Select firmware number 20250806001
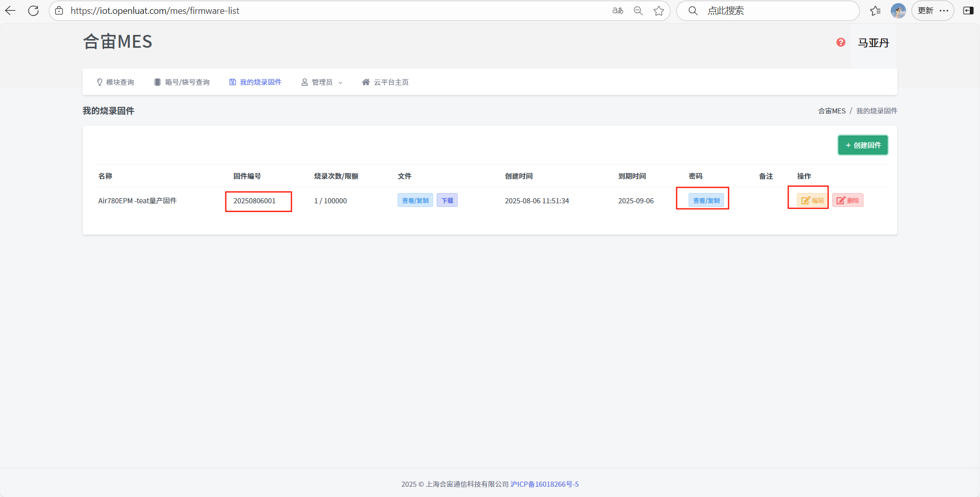The width and height of the screenshot is (980, 497). click(x=254, y=201)
